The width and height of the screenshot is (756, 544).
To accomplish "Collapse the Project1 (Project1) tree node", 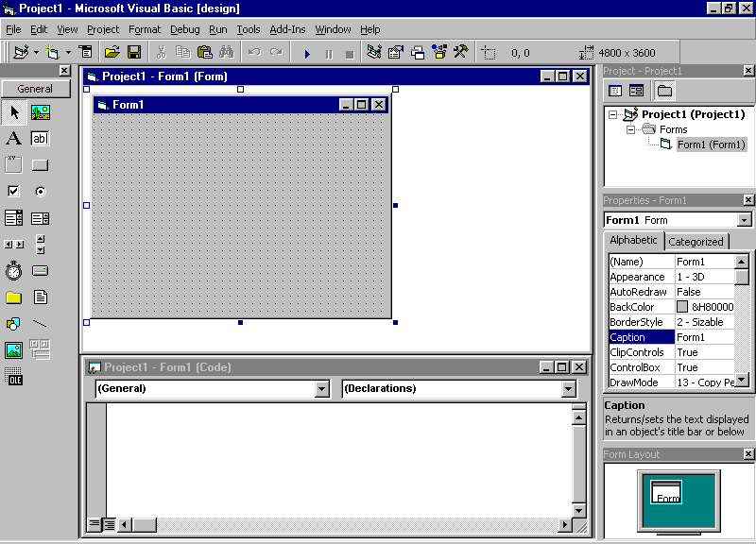I will coord(612,114).
